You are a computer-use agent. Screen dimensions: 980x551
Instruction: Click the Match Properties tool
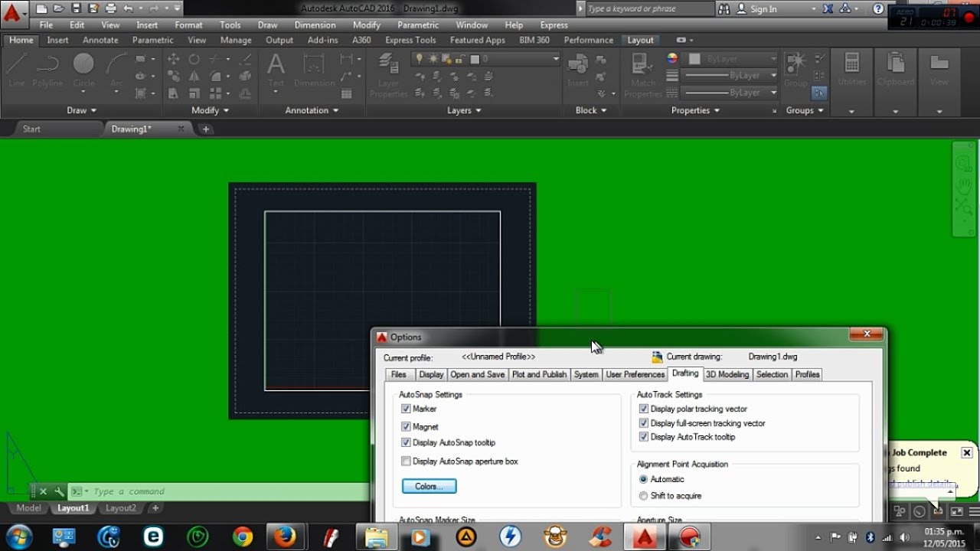(x=643, y=74)
